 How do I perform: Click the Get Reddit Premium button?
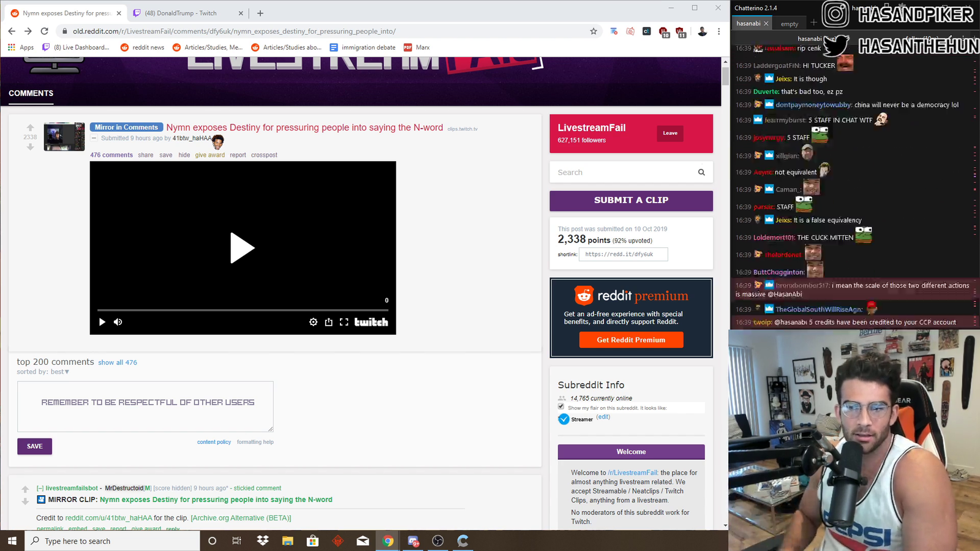631,340
